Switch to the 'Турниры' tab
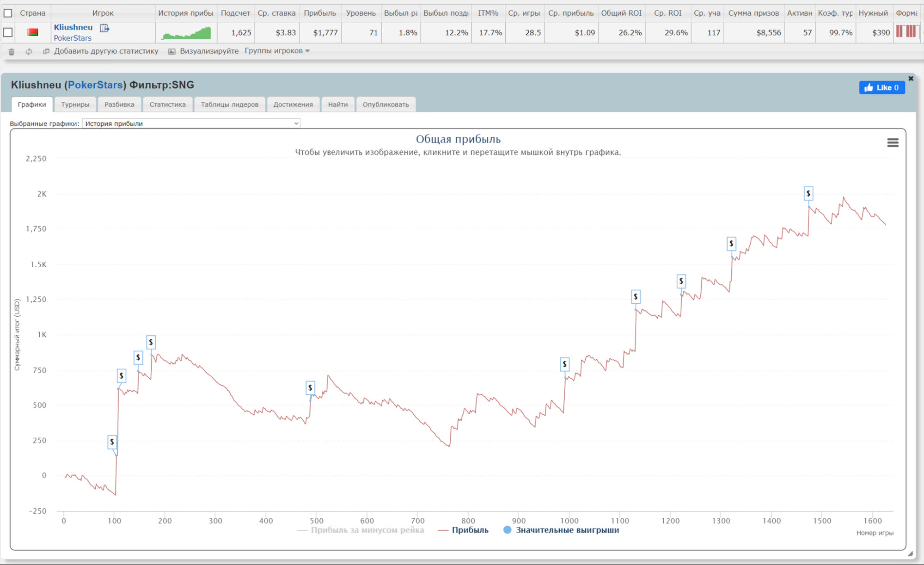The width and height of the screenshot is (924, 565). pos(75,104)
